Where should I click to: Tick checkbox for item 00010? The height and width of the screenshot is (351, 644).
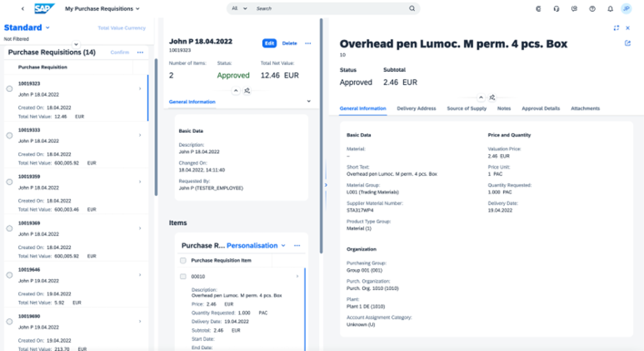183,276
